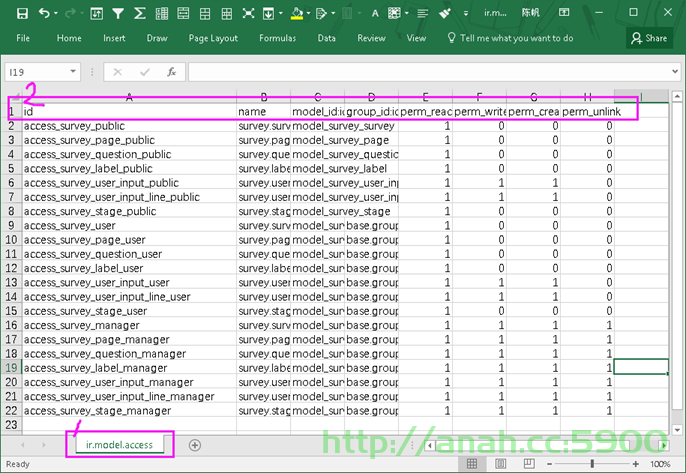Switch to the Insert ribbon tab
Viewport: 686px width, 473px height.
pyautogui.click(x=114, y=38)
